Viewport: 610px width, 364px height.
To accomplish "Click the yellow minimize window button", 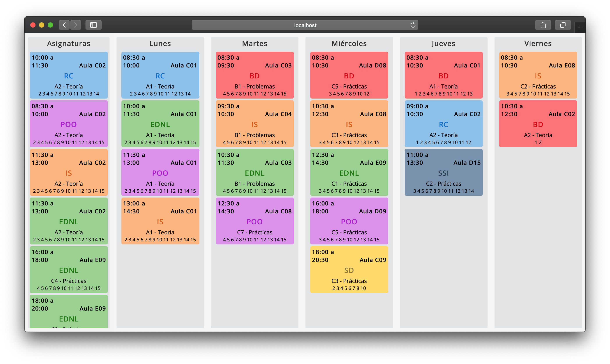I will (x=41, y=25).
